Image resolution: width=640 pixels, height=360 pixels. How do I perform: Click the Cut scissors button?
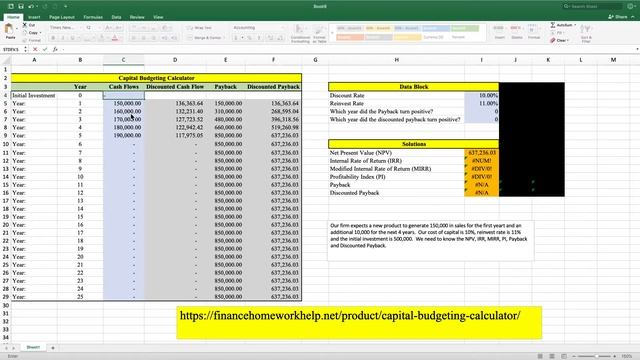(29, 25)
